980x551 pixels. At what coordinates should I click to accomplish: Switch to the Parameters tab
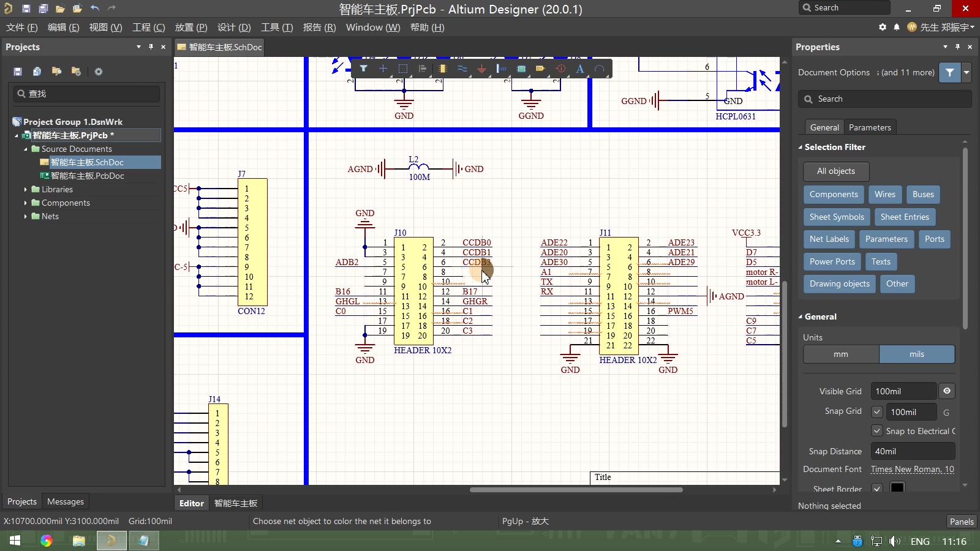(870, 127)
